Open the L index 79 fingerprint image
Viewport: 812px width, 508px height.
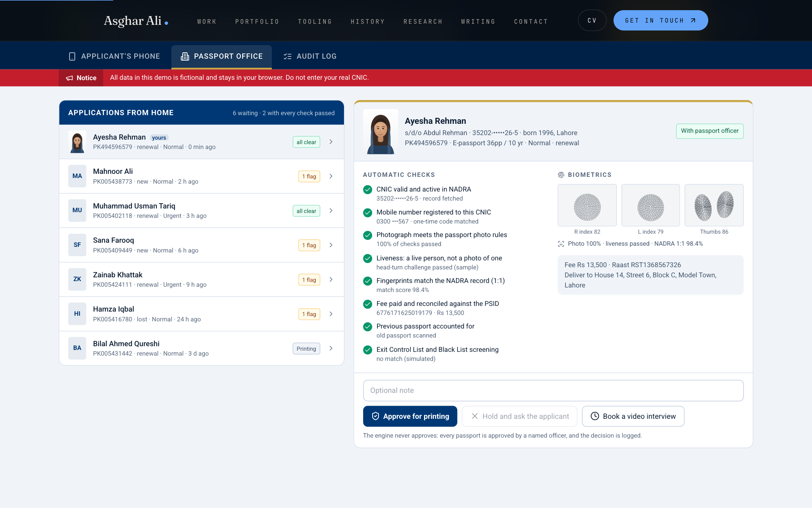(x=651, y=205)
